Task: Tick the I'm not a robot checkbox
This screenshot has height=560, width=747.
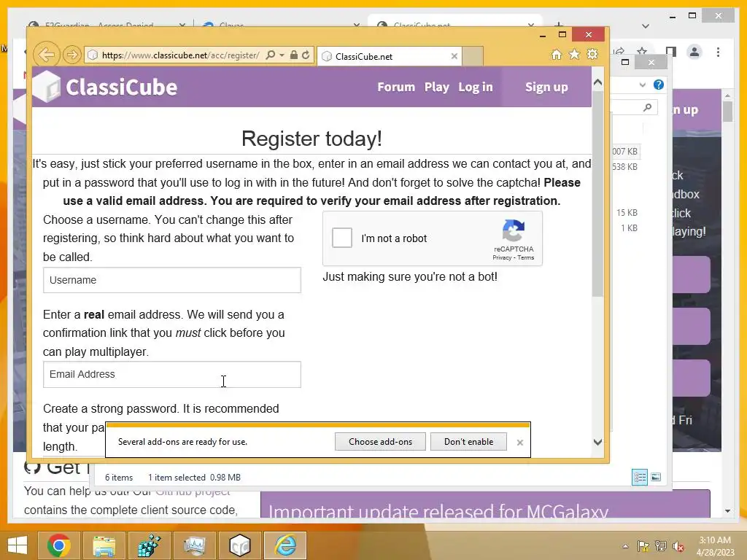Action: pos(342,238)
